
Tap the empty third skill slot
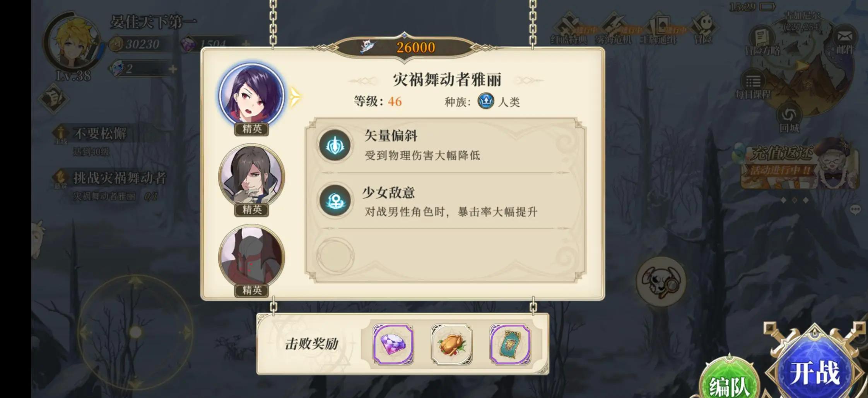(x=335, y=256)
